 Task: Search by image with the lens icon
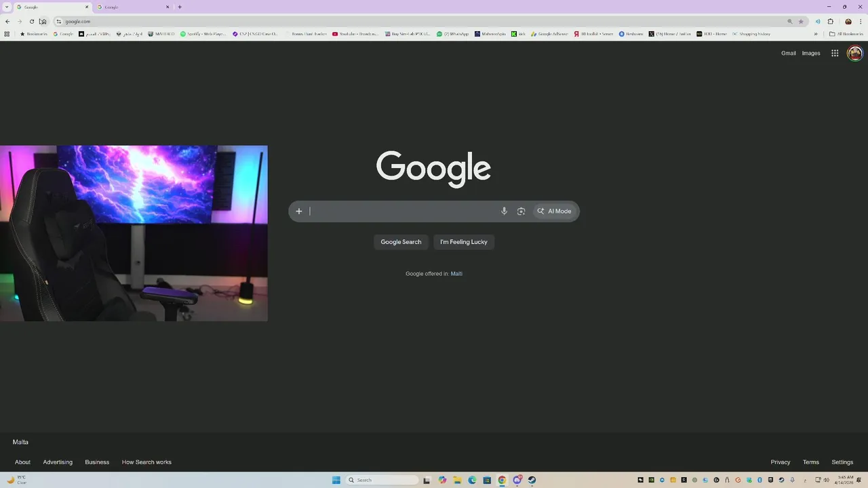(x=521, y=211)
